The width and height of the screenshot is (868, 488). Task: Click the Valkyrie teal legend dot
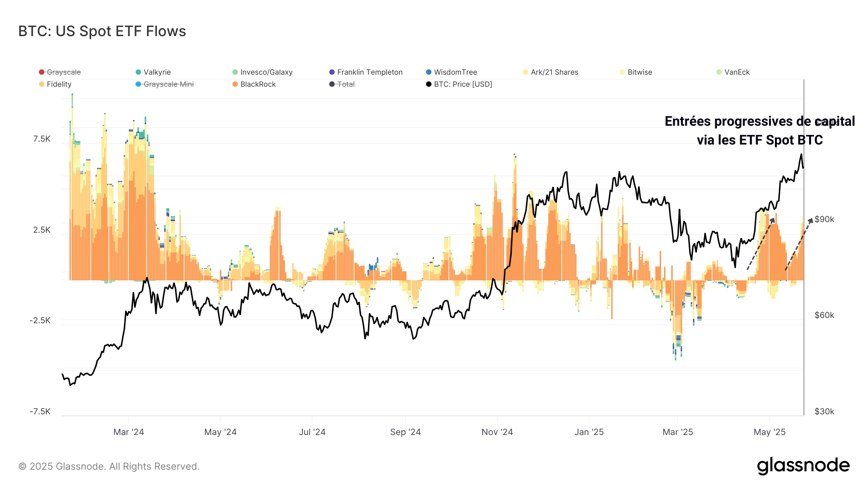[x=138, y=72]
